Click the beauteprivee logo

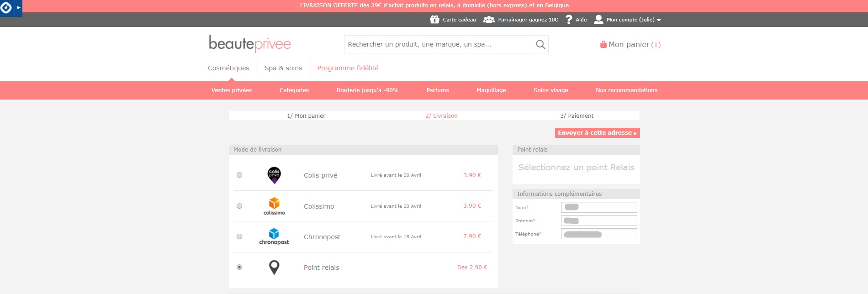click(250, 44)
